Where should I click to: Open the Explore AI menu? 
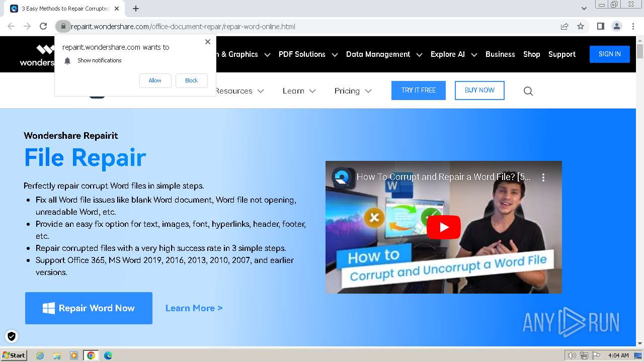tap(448, 54)
